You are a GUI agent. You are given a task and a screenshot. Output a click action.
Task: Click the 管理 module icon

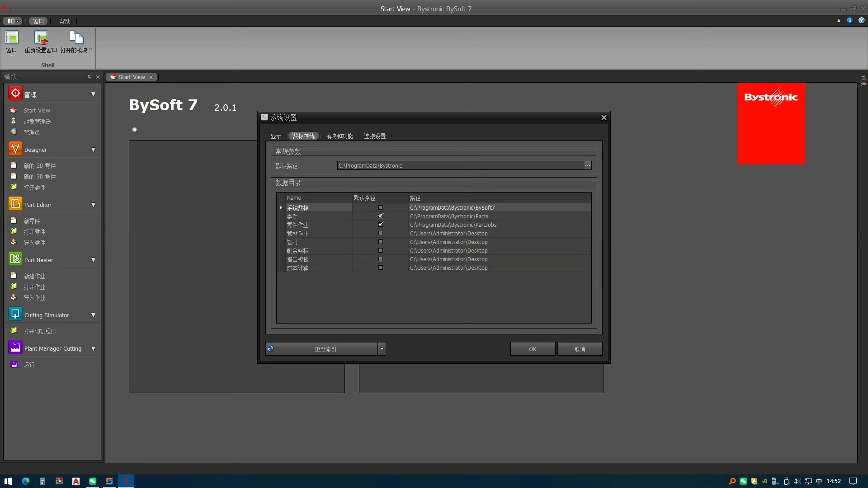pos(15,94)
